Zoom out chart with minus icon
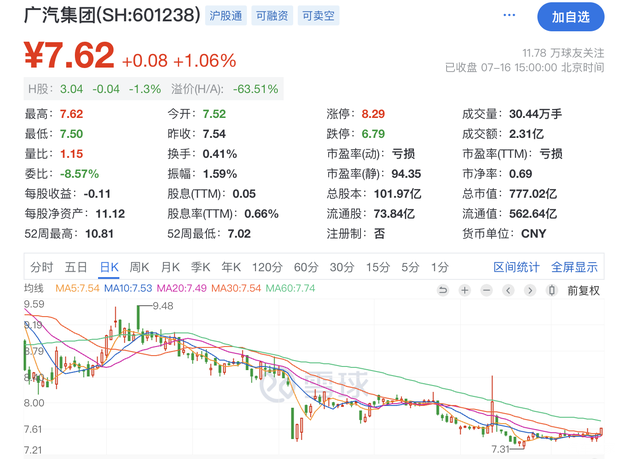 pos(486,290)
